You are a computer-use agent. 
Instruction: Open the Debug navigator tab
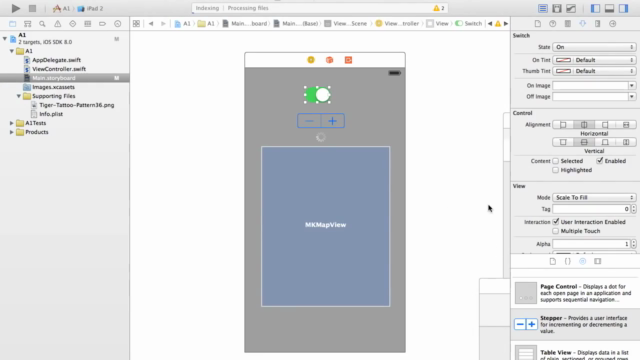click(x=87, y=24)
